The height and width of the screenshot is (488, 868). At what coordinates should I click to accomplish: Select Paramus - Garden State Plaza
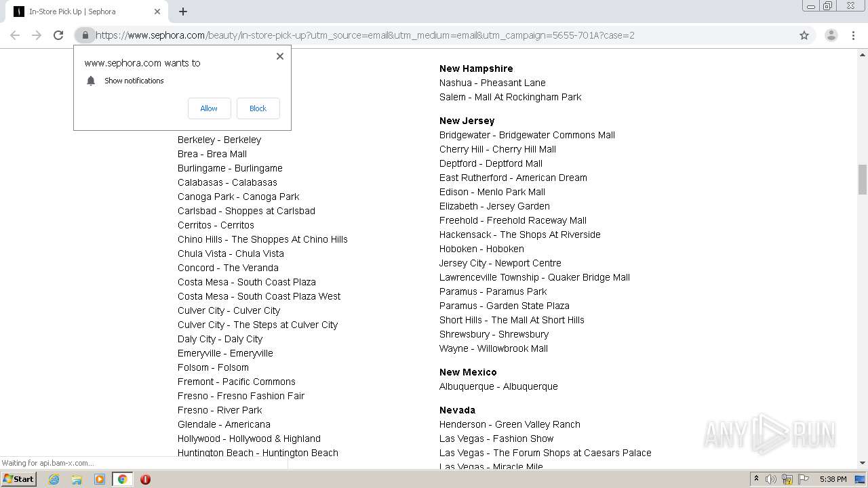(x=505, y=306)
